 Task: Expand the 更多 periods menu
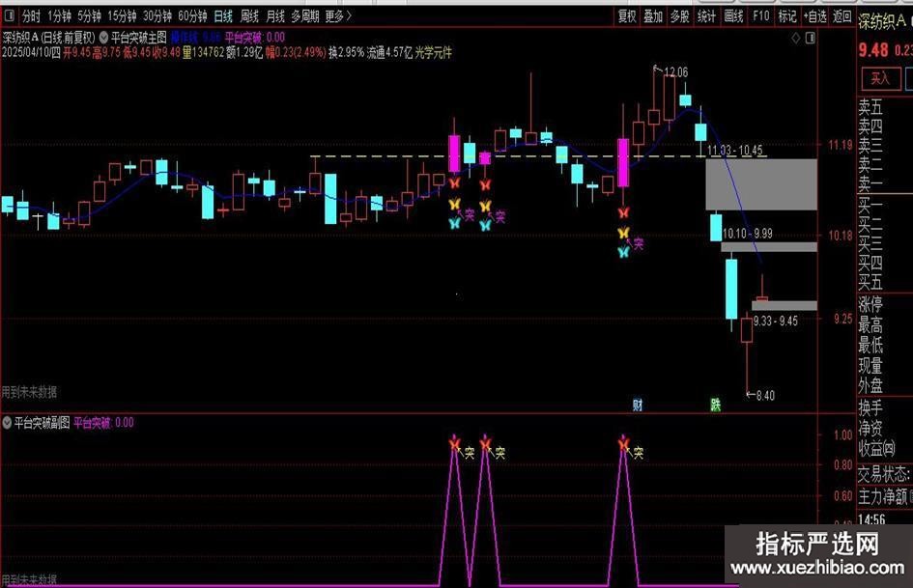338,16
